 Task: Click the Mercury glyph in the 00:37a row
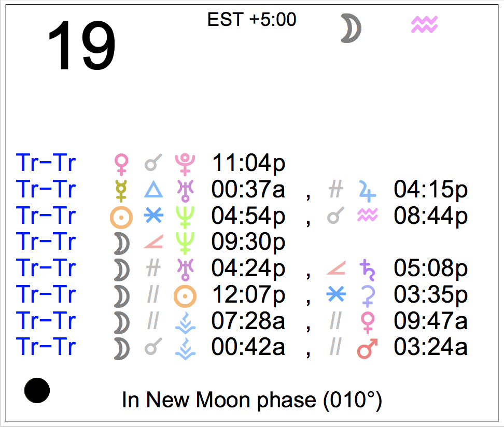point(121,190)
